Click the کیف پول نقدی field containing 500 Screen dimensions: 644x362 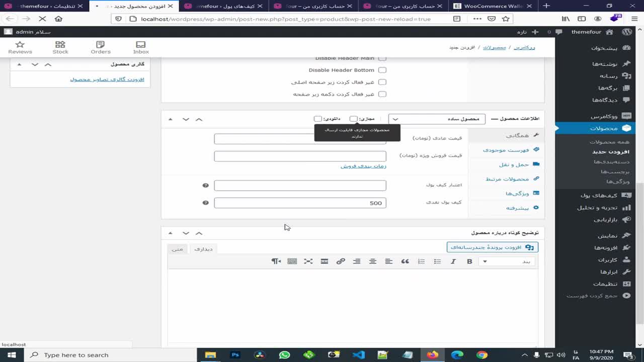(x=300, y=203)
